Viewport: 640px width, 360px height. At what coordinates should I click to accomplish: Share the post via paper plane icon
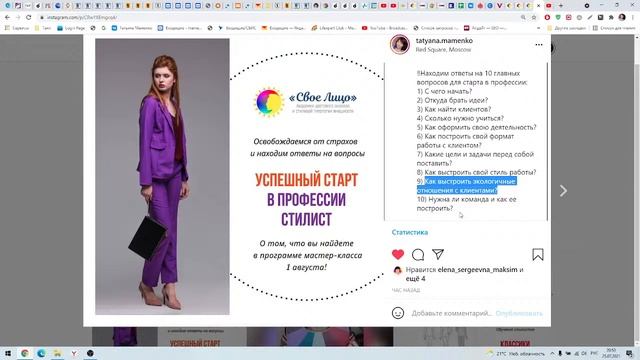438,254
